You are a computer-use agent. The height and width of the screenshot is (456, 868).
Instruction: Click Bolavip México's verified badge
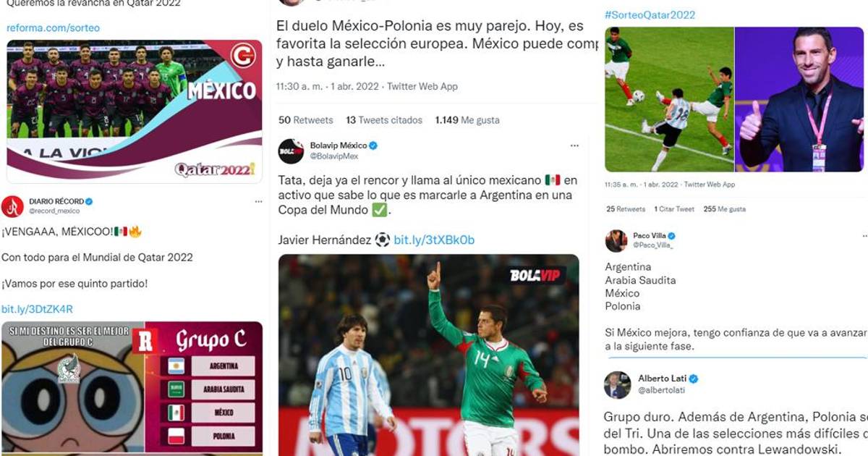pyautogui.click(x=373, y=145)
